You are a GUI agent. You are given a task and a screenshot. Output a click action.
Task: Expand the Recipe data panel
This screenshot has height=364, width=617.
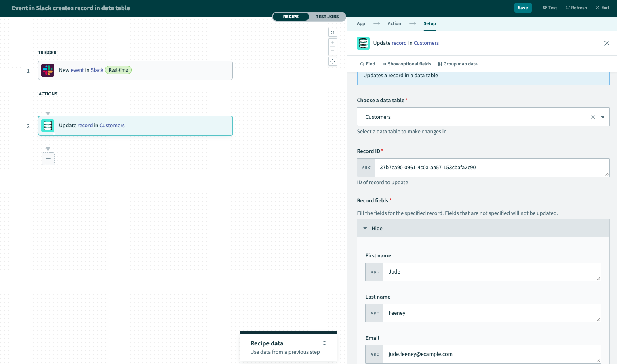(324, 343)
